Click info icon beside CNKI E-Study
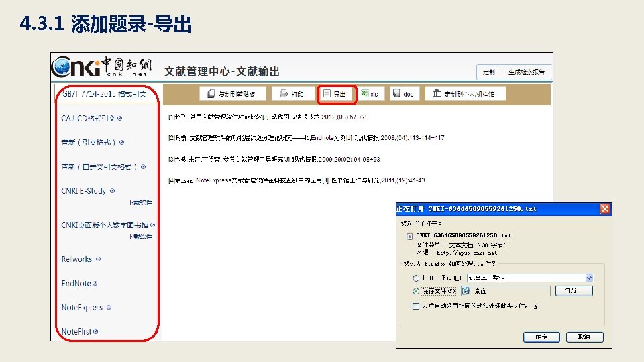 click(112, 191)
